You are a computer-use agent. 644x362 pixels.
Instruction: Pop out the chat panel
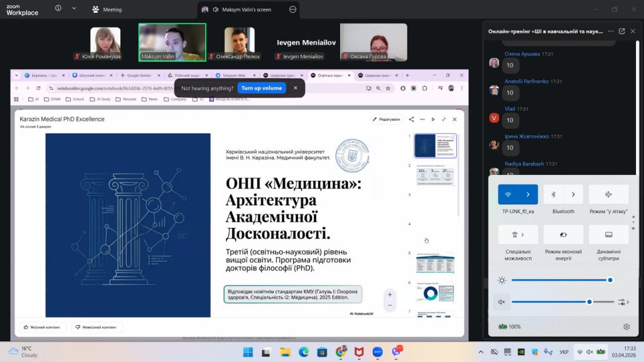tap(622, 31)
